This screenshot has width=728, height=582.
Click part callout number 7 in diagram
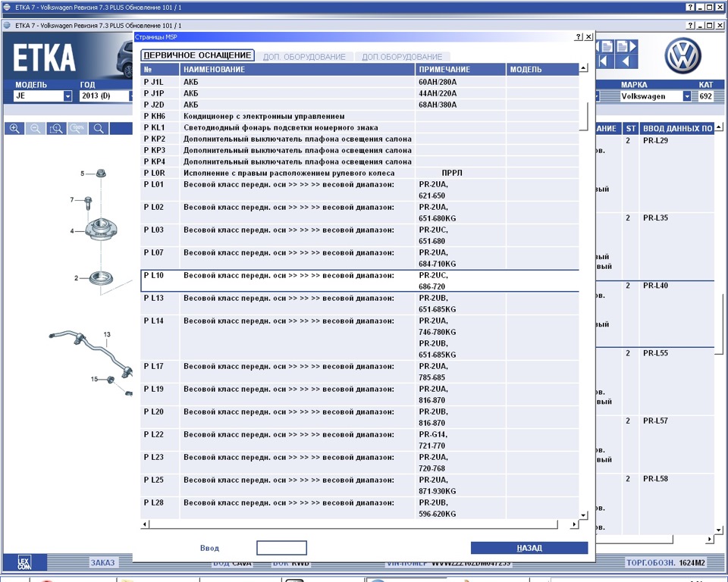[71, 199]
